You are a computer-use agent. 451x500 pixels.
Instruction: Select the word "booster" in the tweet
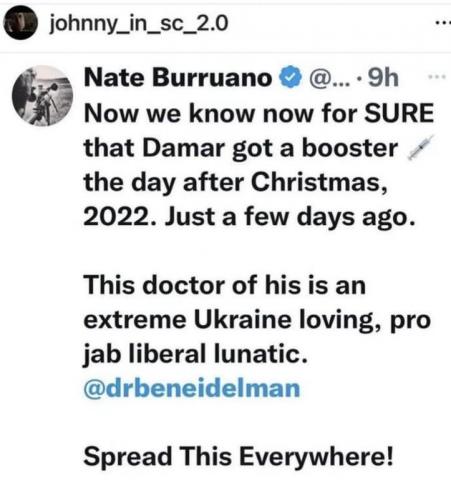coord(350,148)
